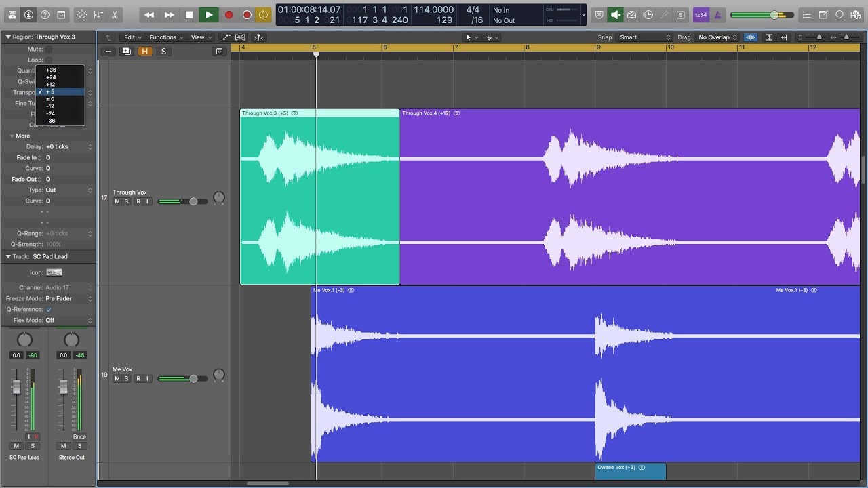This screenshot has width=868, height=488.
Task: Open the List Editors icon
Action: coord(806,14)
